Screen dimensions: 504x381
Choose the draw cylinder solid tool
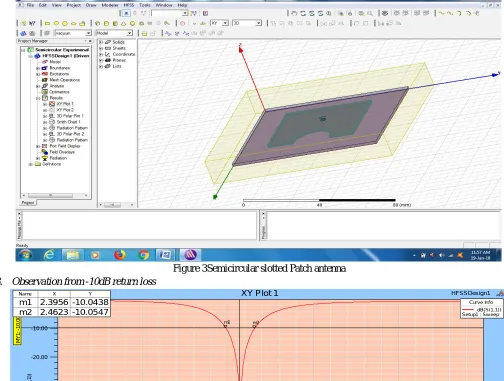(x=106, y=23)
